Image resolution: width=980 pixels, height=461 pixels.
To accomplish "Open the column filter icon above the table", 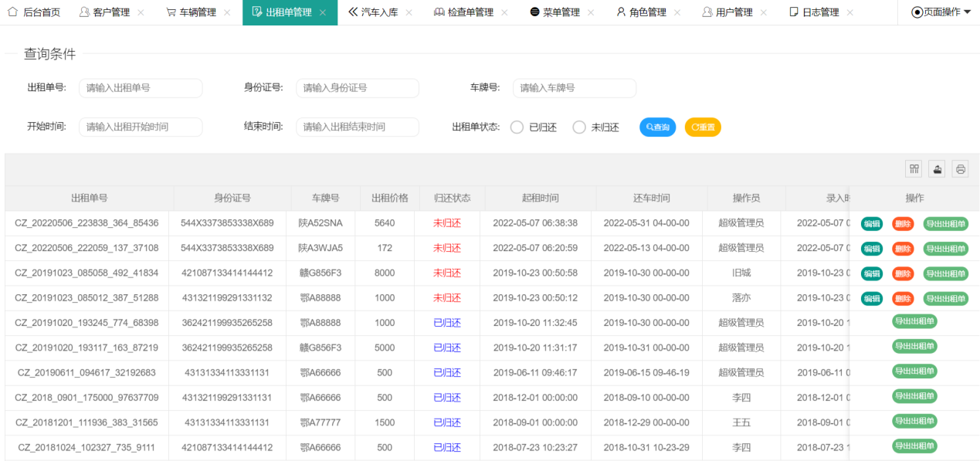I will tap(914, 169).
